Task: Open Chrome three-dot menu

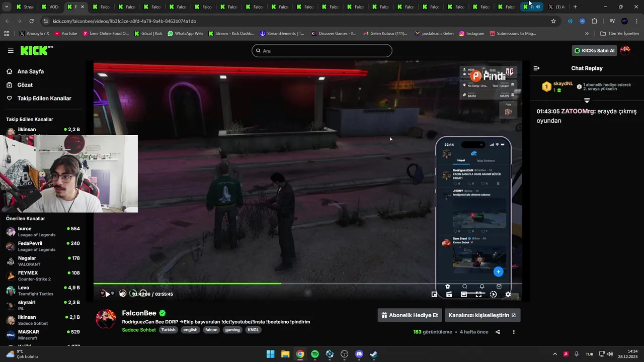Action: pos(636,21)
